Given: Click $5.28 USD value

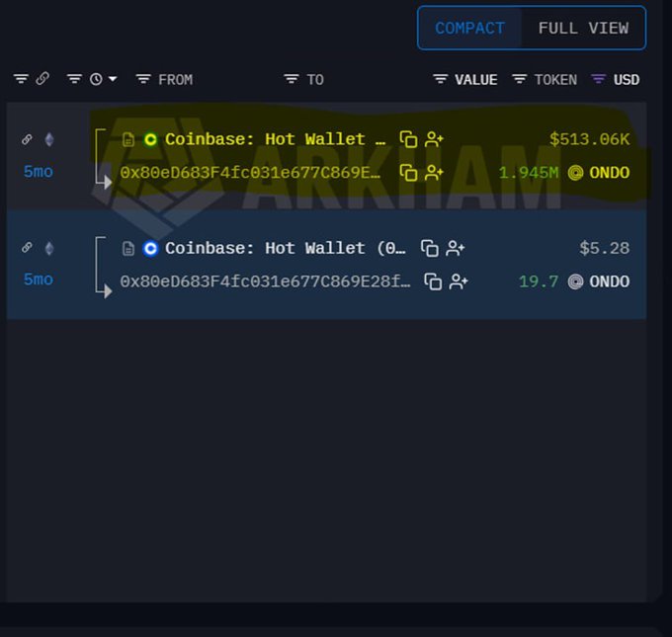Looking at the screenshot, I should 604,248.
